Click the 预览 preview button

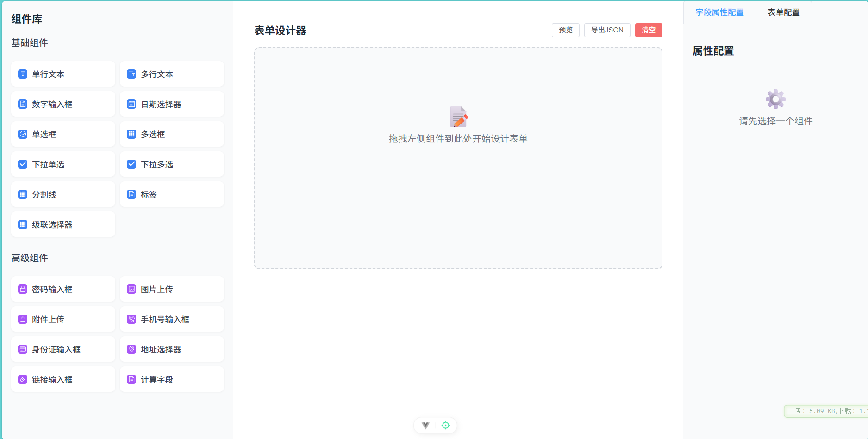click(x=565, y=30)
